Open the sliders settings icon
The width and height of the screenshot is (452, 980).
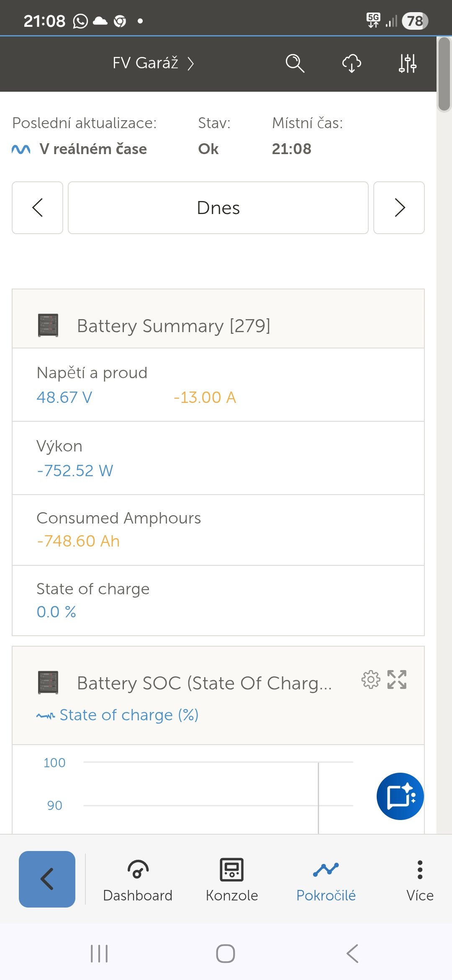pos(407,63)
